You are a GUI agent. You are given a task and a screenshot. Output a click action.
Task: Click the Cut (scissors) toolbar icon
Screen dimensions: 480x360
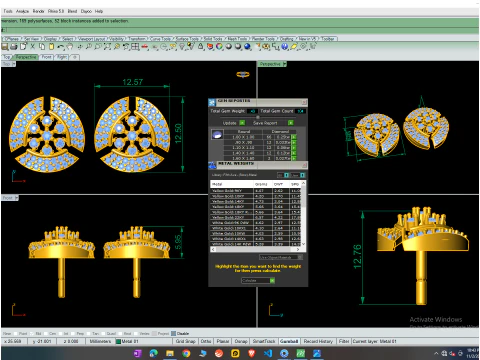33,47
